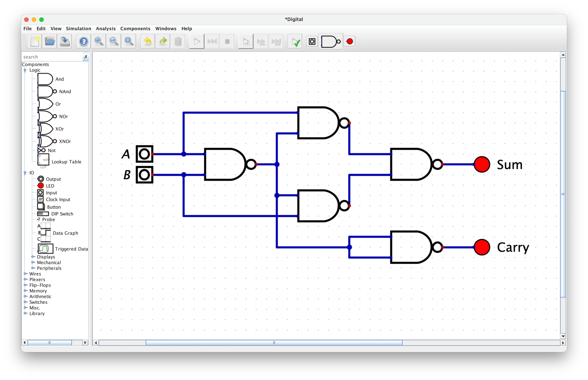Open the File menu
This screenshot has width=588, height=380.
pyautogui.click(x=27, y=29)
